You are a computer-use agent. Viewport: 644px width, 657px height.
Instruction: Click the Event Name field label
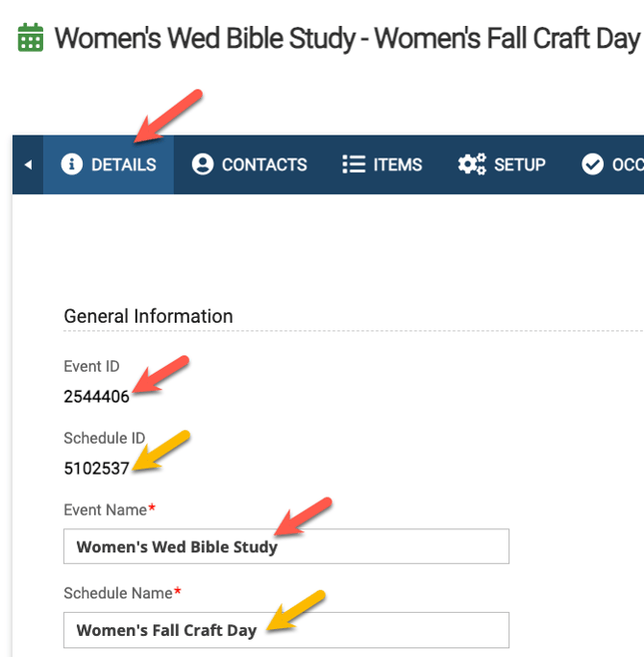coord(105,510)
